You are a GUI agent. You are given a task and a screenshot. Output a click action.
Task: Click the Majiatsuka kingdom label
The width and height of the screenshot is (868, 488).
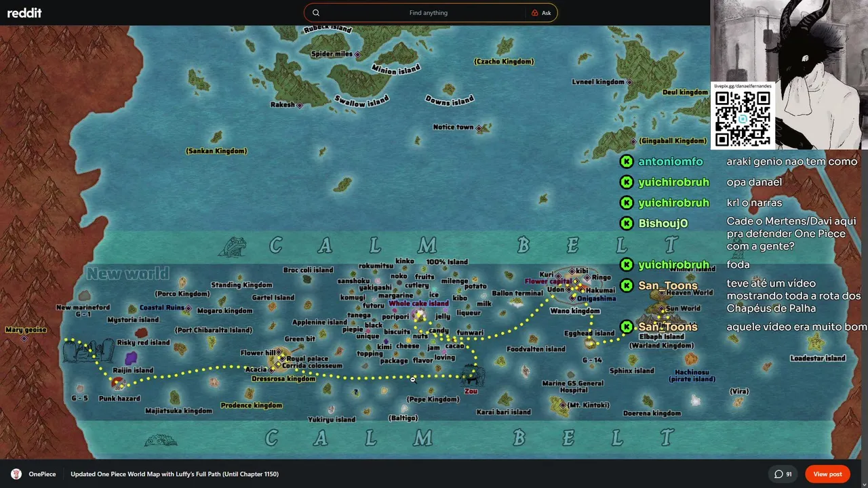point(179,411)
